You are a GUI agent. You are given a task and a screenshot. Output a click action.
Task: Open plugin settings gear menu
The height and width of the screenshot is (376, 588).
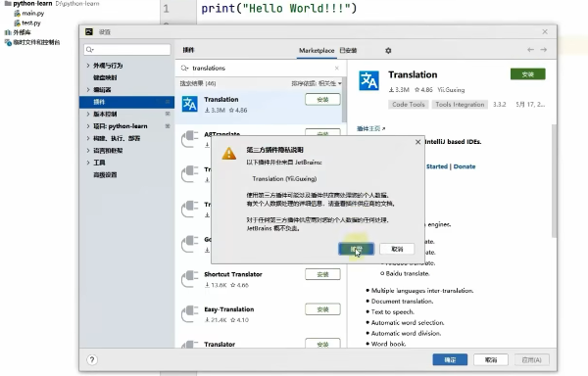[x=388, y=50]
